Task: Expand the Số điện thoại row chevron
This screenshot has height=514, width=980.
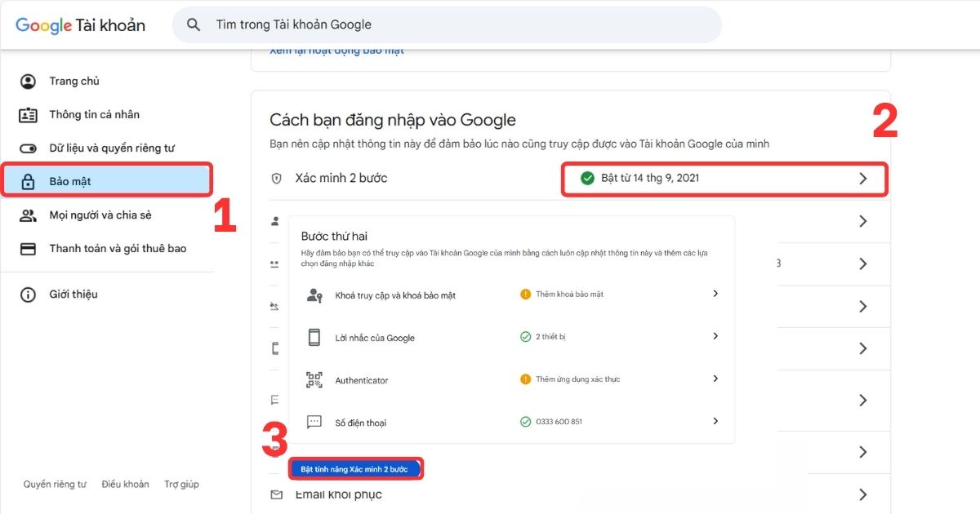Action: click(715, 420)
